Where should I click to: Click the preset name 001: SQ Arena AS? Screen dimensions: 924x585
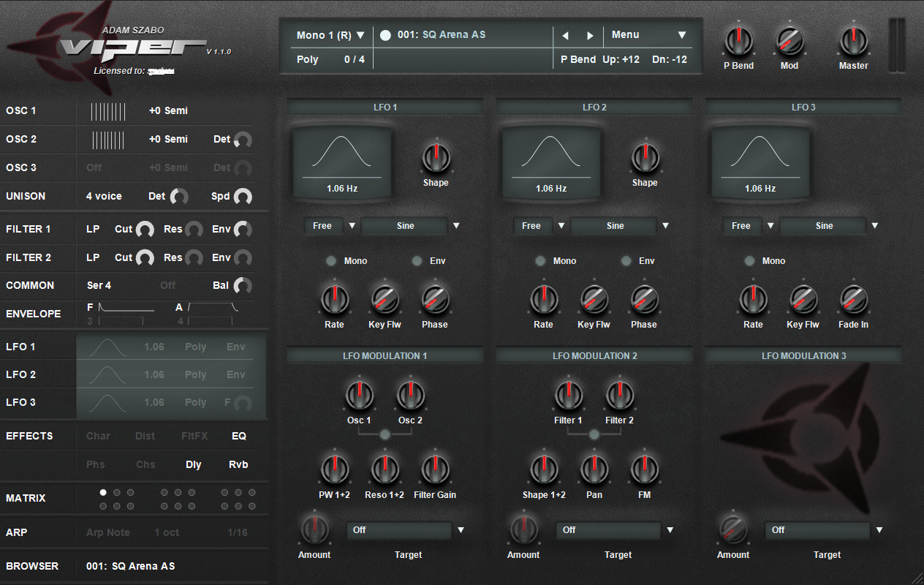(x=442, y=35)
